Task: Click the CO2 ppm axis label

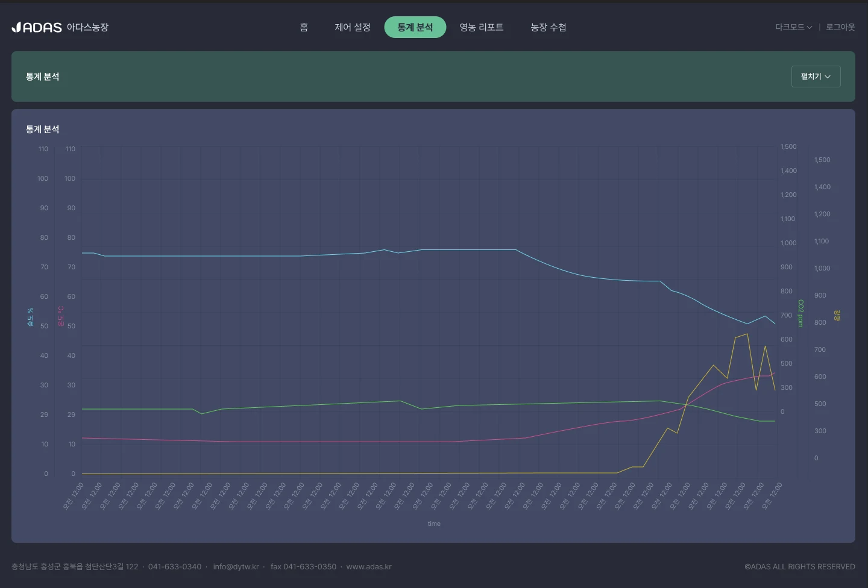Action: 800,313
